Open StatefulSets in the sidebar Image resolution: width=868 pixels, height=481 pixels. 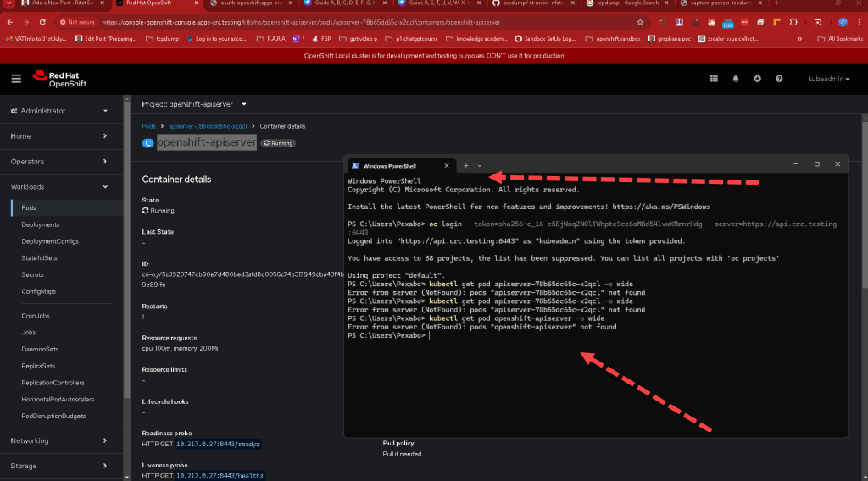[39, 257]
